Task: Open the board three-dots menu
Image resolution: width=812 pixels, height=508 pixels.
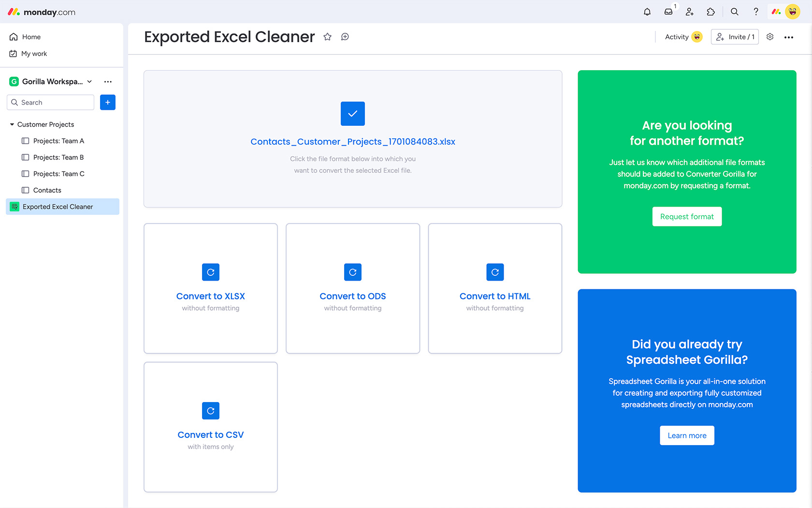Action: pos(789,37)
